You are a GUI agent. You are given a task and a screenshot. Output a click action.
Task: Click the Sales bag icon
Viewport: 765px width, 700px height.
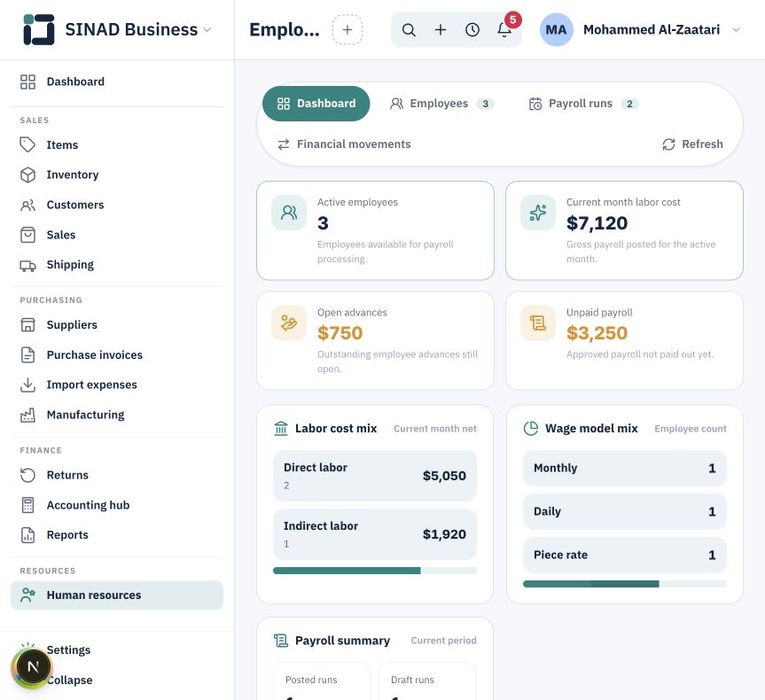(27, 235)
